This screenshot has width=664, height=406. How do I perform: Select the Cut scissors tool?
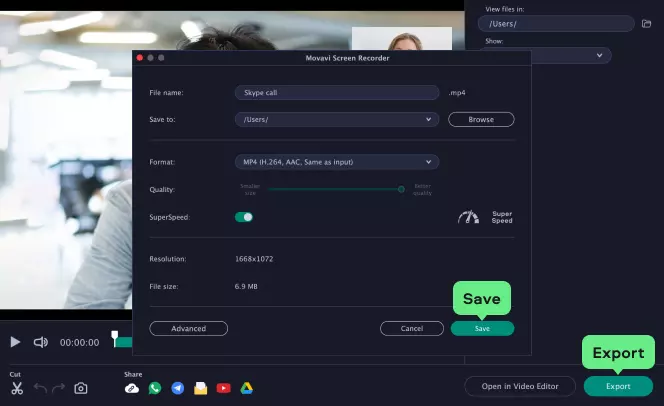click(x=17, y=388)
